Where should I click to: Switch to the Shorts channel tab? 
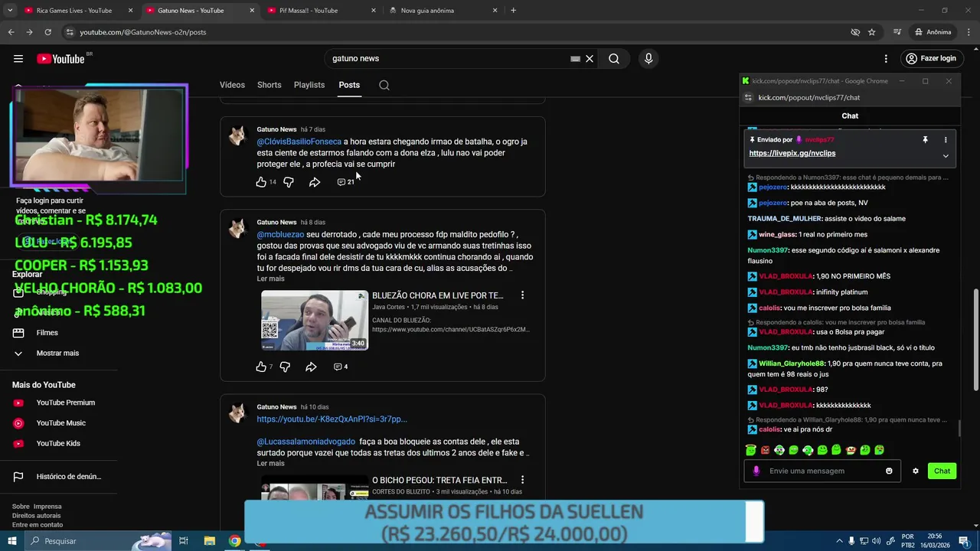[269, 85]
